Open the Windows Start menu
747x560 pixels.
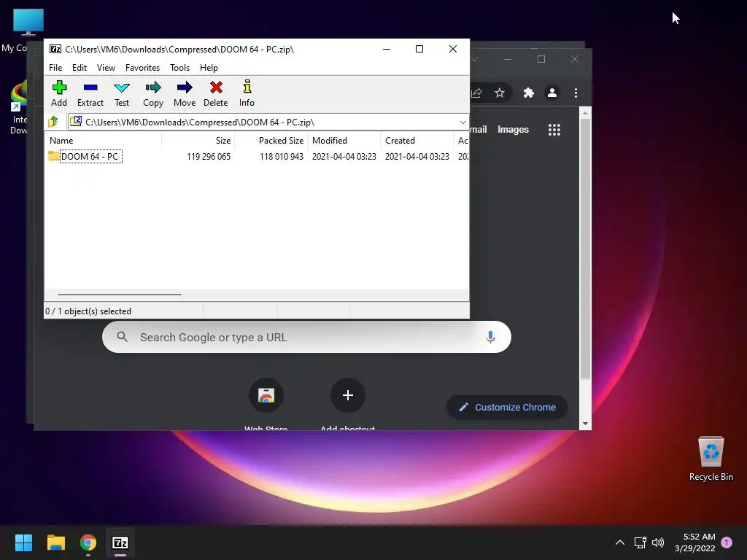pos(23,542)
